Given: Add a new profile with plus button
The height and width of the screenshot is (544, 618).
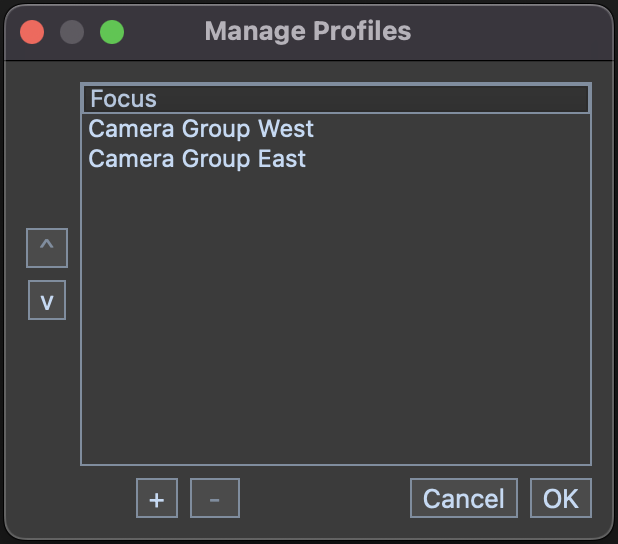Looking at the screenshot, I should pos(157,499).
